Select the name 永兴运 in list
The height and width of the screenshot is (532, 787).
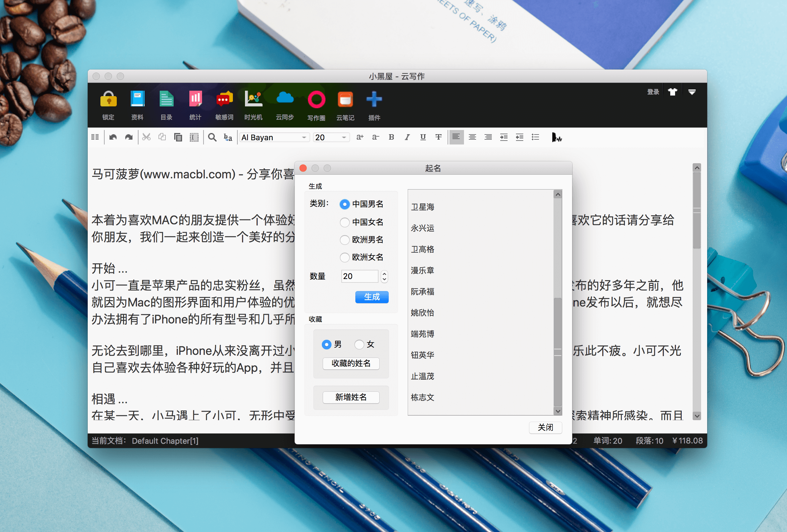(423, 228)
